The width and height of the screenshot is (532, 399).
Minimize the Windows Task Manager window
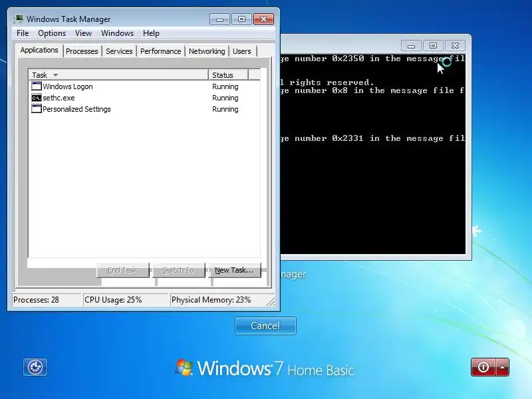220,19
